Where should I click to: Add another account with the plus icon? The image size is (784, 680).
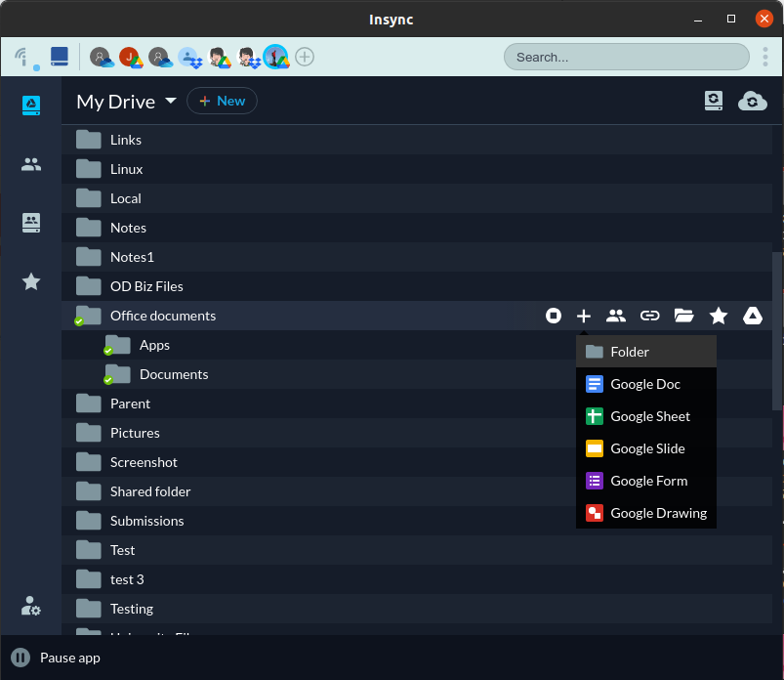click(x=305, y=57)
